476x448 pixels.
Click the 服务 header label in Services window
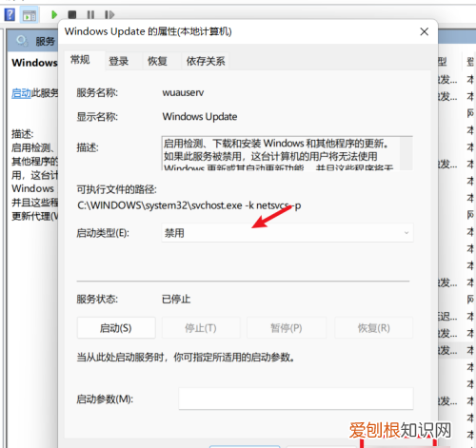(x=45, y=41)
